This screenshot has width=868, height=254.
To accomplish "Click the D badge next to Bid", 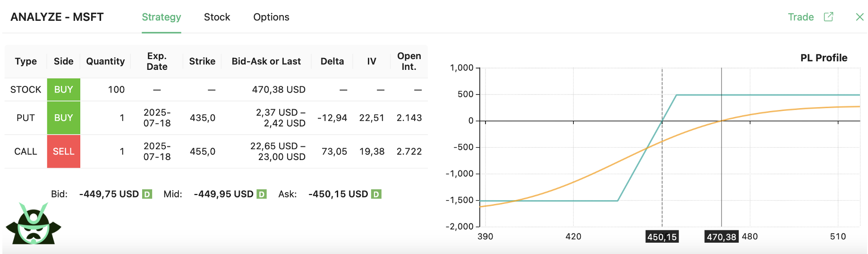I will [x=147, y=194].
